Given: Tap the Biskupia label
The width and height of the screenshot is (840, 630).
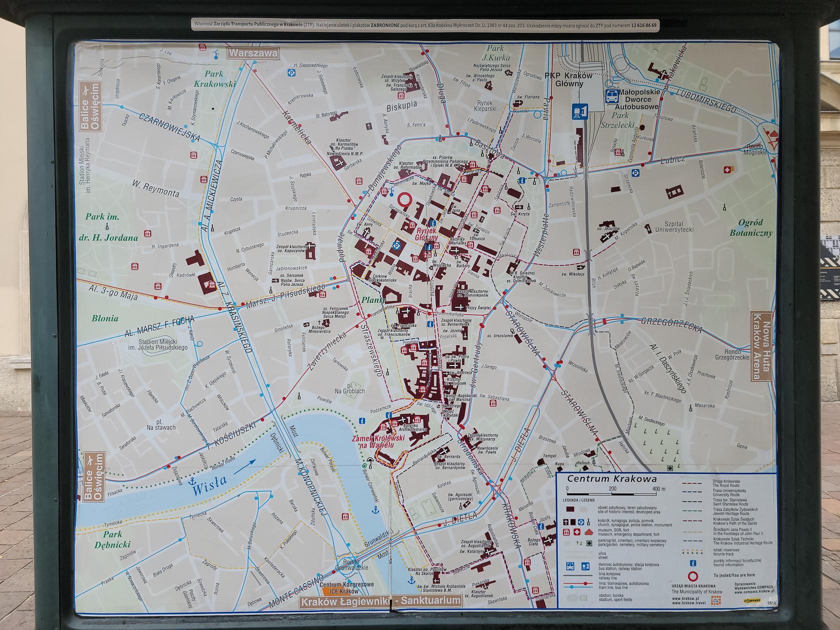Looking at the screenshot, I should tap(401, 105).
